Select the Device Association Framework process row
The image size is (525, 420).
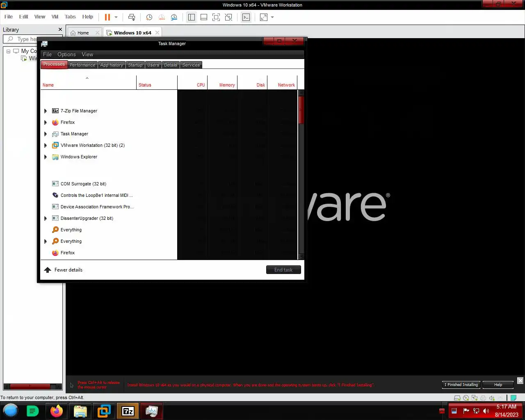click(x=169, y=207)
